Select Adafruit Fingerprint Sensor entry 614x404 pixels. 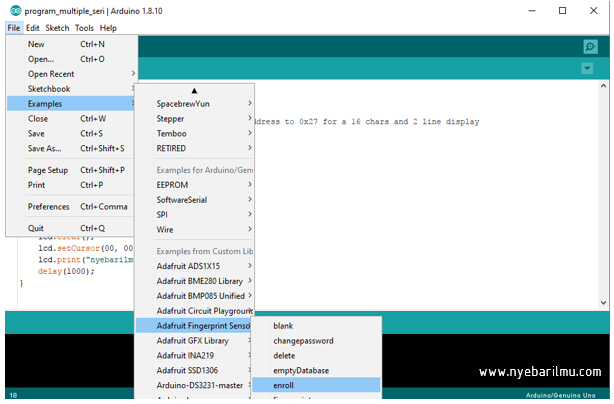click(194, 326)
